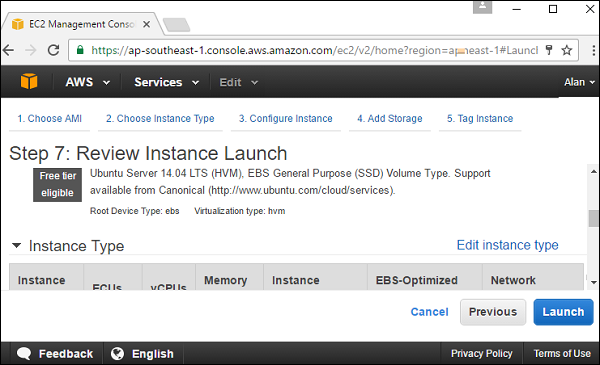Click the Root Device Type: ebs text
Viewport: 600px width, 365px height.
(134, 211)
